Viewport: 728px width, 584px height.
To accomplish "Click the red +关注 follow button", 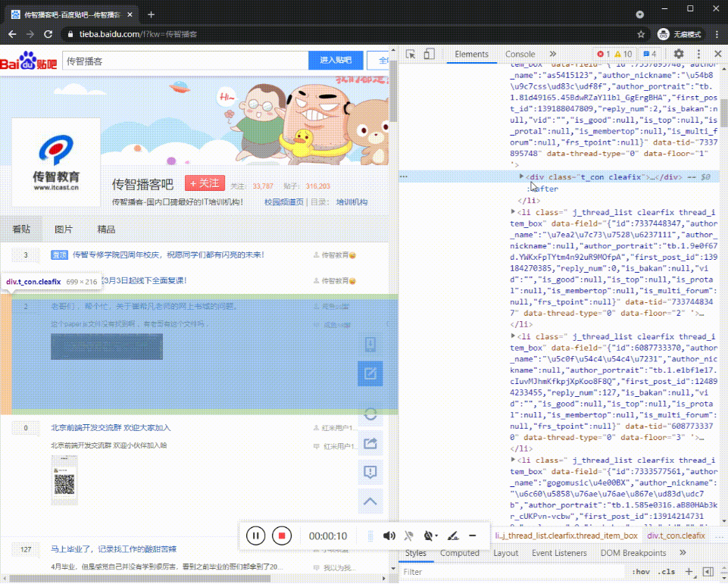I will pyautogui.click(x=205, y=183).
